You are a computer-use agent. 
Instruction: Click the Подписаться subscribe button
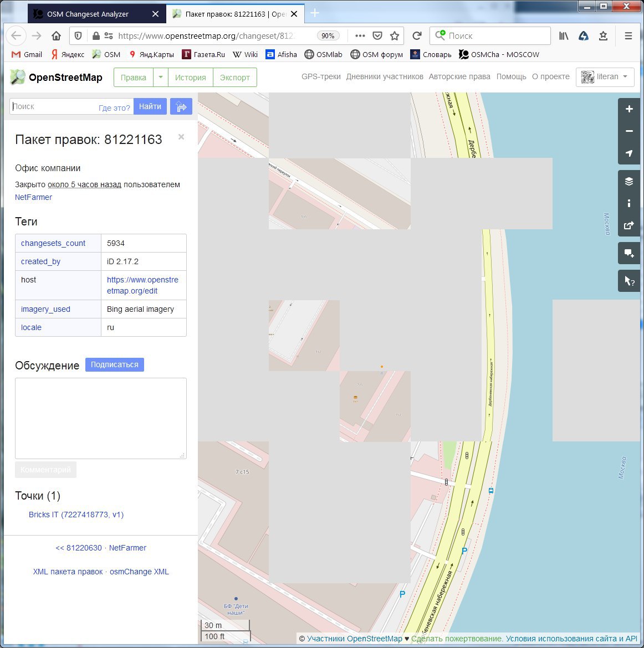(x=115, y=364)
